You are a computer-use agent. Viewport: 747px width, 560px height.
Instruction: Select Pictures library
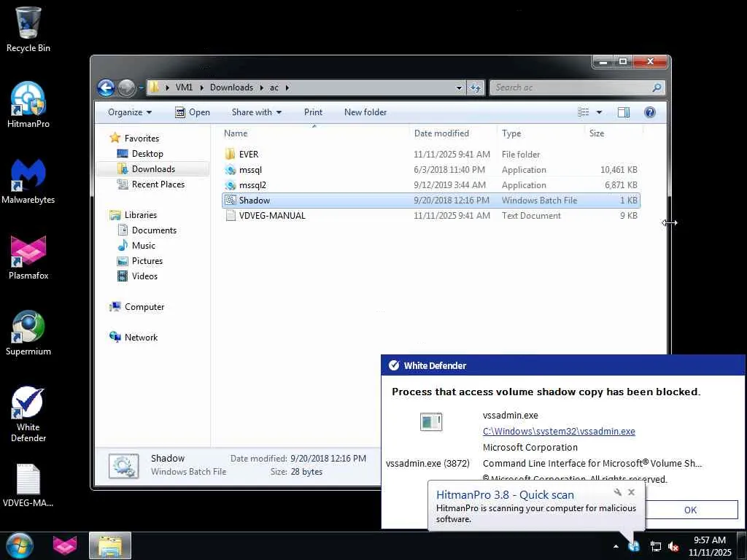pos(147,261)
